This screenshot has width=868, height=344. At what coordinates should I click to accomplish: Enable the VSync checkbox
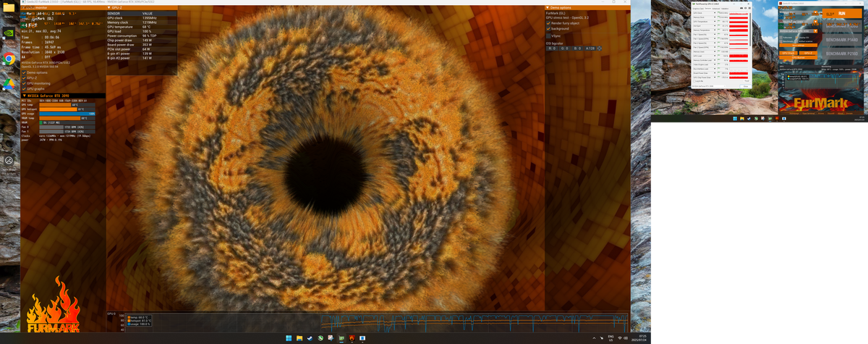click(548, 35)
